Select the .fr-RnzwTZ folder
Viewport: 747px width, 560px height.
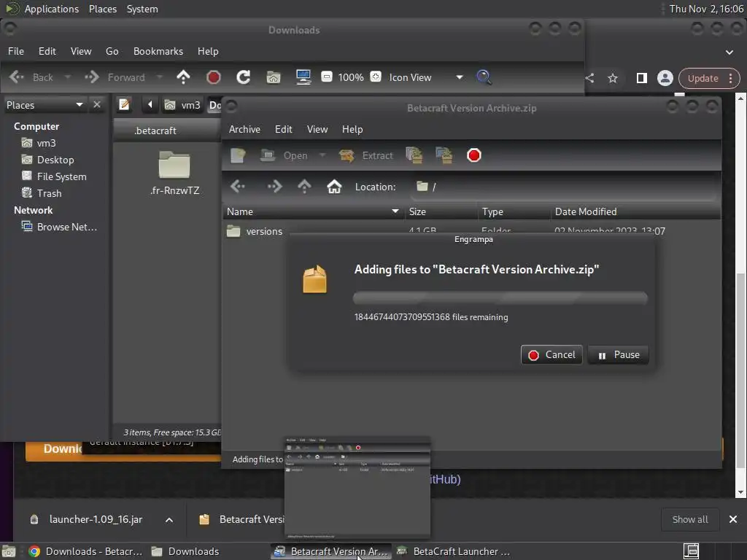pos(174,174)
